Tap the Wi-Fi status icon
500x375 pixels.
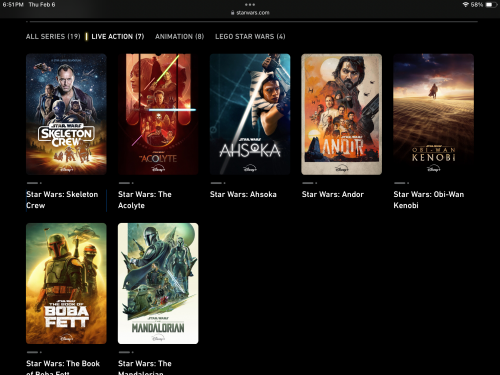click(x=466, y=5)
